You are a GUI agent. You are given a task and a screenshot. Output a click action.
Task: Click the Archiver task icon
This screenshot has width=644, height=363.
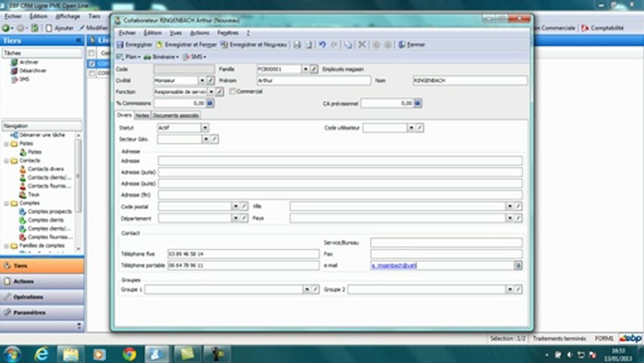coord(14,63)
